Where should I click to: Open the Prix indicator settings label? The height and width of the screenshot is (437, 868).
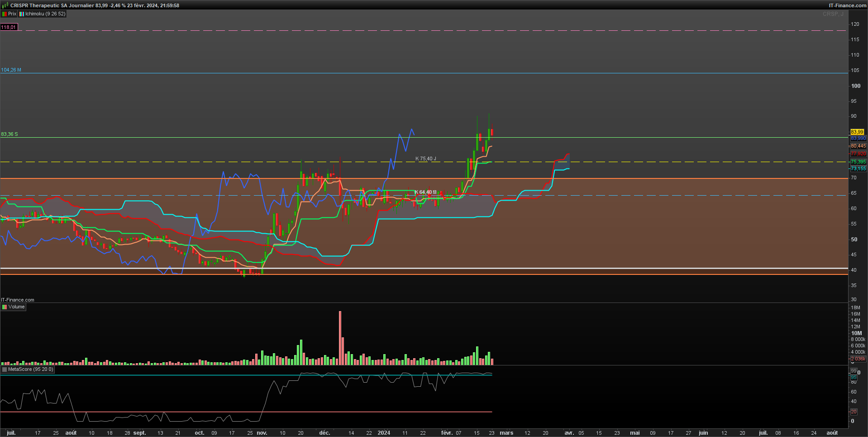click(9, 14)
